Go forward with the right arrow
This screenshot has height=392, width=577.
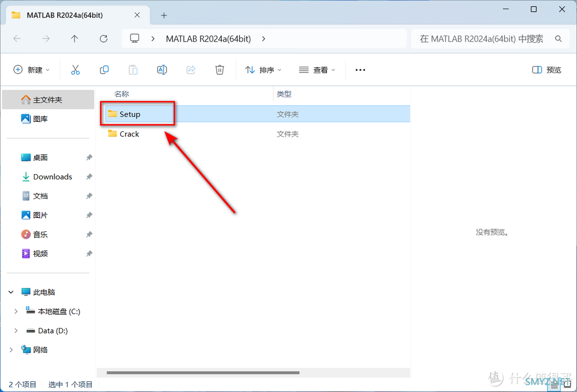[x=45, y=38]
